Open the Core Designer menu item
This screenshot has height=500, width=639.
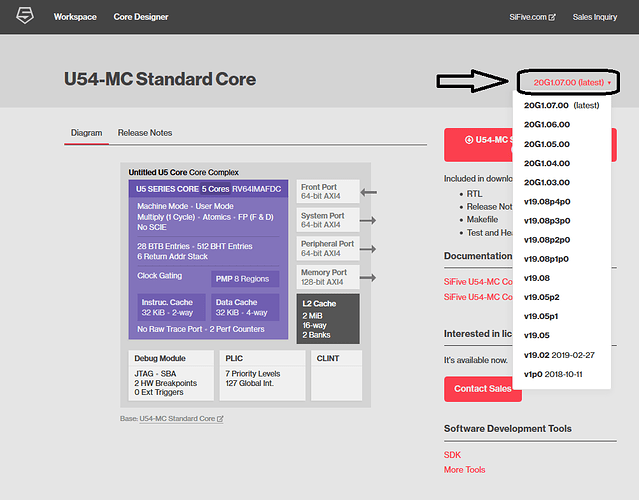click(141, 17)
